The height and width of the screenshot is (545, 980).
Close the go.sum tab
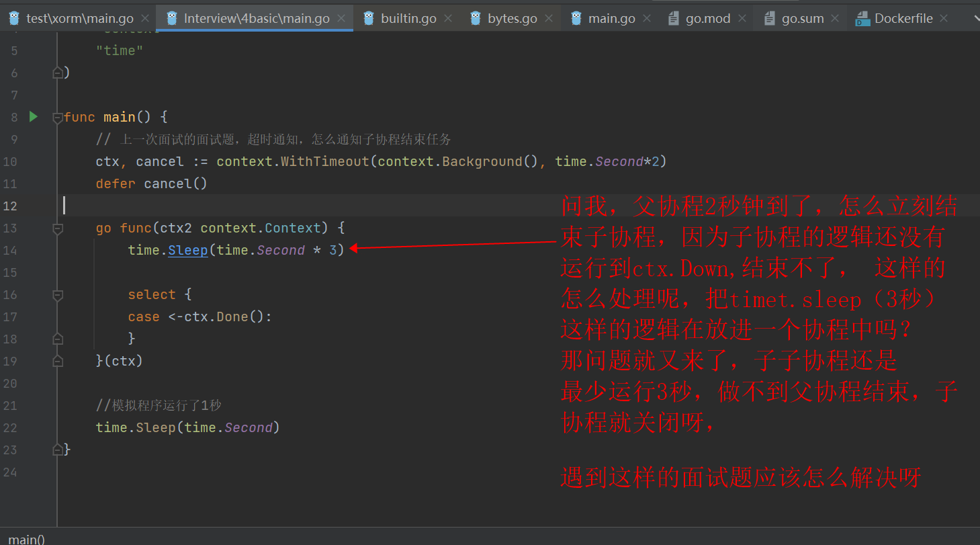(836, 19)
